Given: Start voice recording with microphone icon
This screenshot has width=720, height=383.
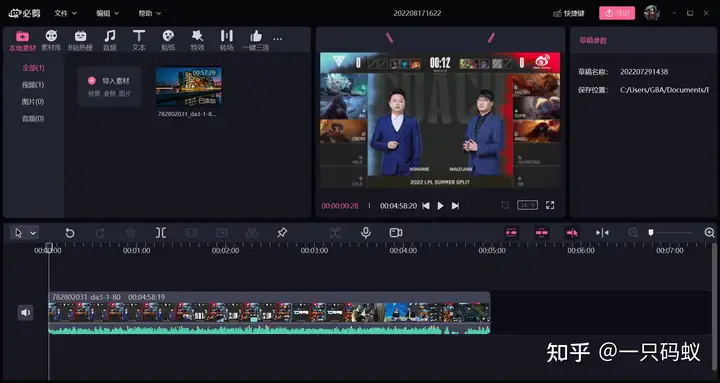Looking at the screenshot, I should click(366, 233).
